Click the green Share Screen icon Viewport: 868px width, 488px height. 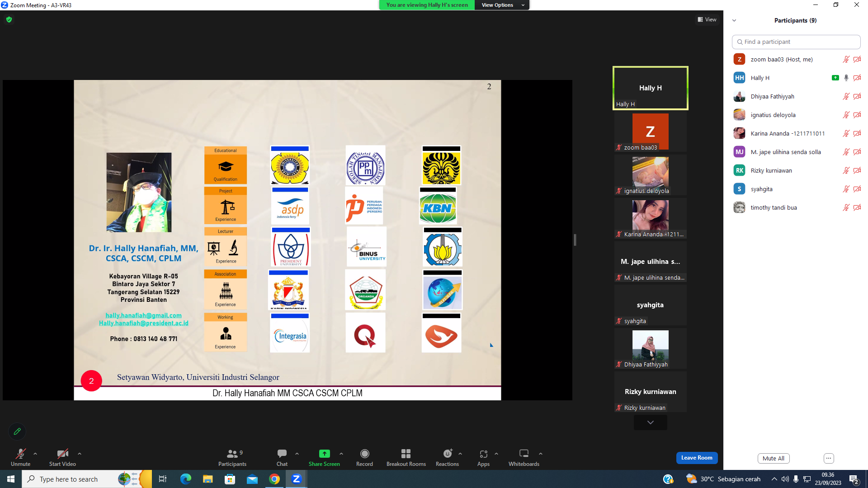[324, 454]
